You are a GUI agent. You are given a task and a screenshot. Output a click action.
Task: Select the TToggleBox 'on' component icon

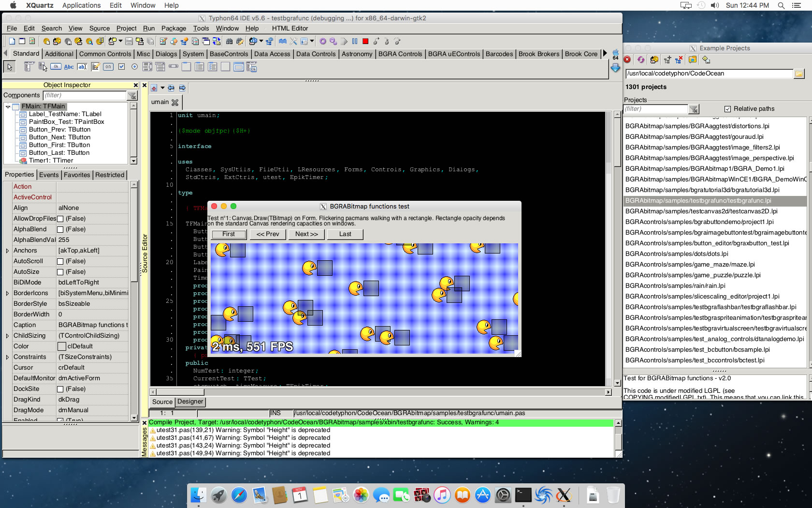(x=108, y=67)
